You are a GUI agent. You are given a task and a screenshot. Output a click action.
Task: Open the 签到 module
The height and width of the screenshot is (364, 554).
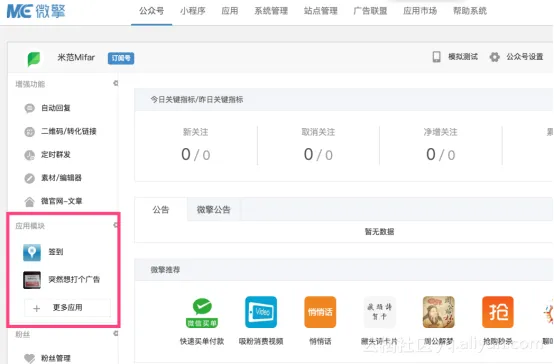[x=56, y=252]
